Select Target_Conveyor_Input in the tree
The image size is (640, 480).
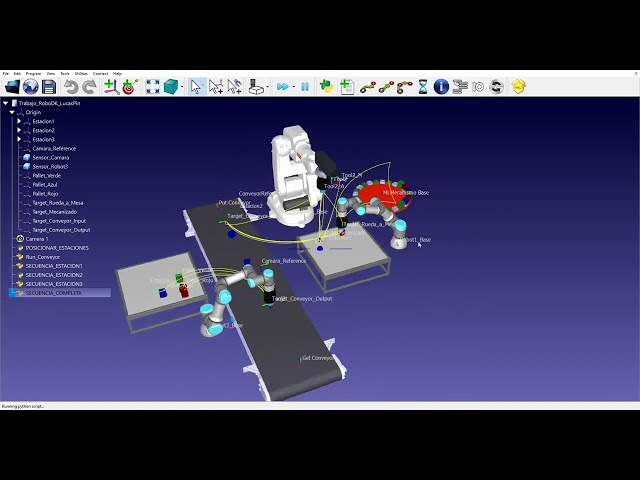tap(59, 221)
